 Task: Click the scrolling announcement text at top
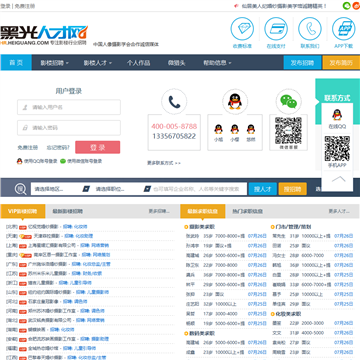[284, 6]
